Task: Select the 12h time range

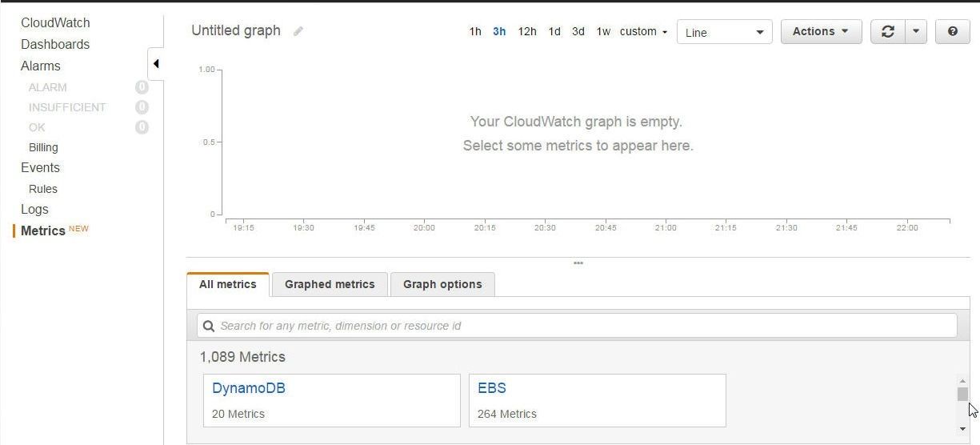Action: click(x=527, y=31)
